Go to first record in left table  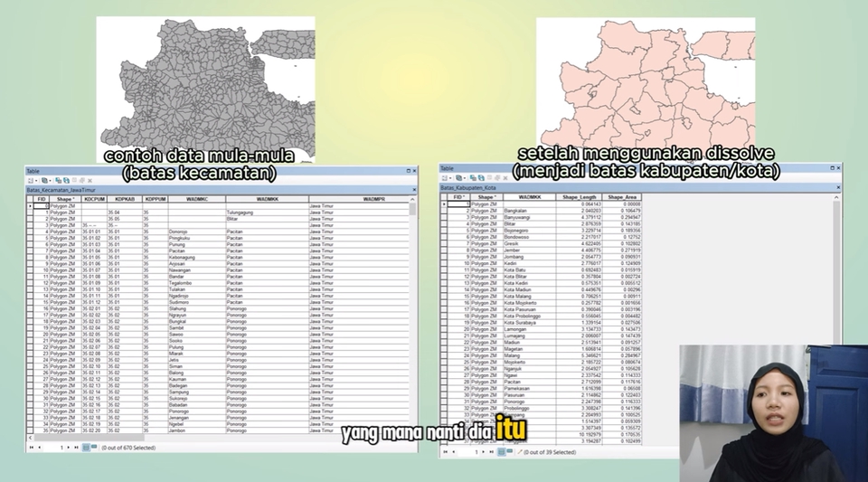32,448
